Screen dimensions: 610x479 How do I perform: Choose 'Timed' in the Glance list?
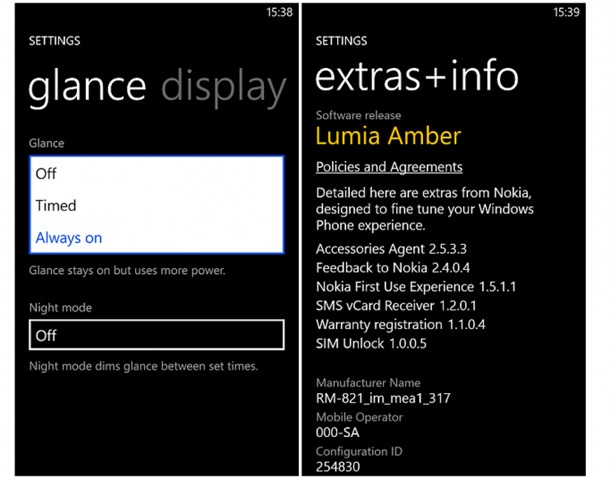point(156,205)
